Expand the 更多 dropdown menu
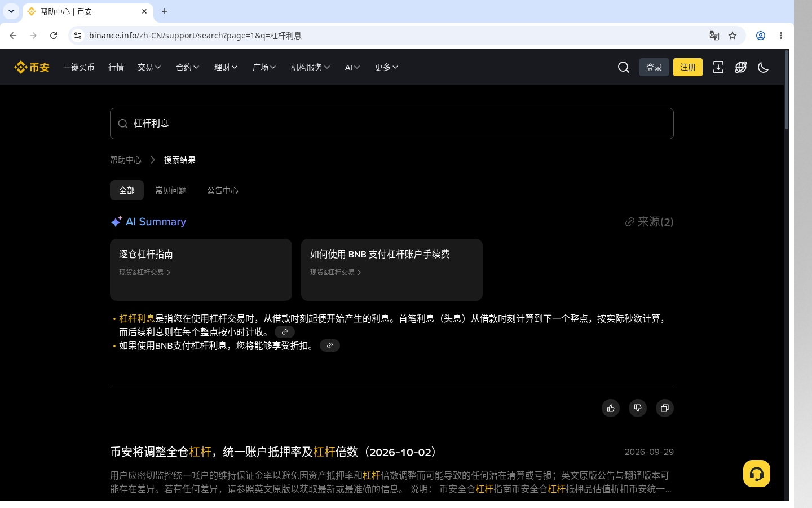 click(x=387, y=67)
